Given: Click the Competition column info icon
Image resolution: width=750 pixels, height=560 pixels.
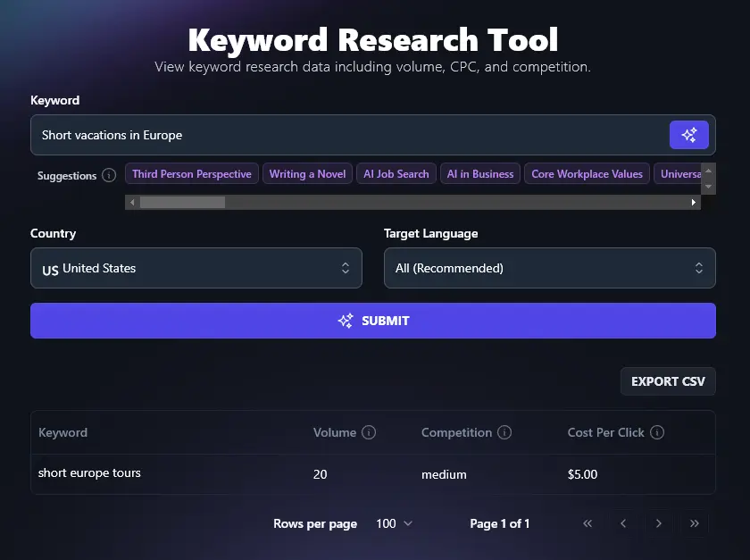Looking at the screenshot, I should pyautogui.click(x=505, y=432).
